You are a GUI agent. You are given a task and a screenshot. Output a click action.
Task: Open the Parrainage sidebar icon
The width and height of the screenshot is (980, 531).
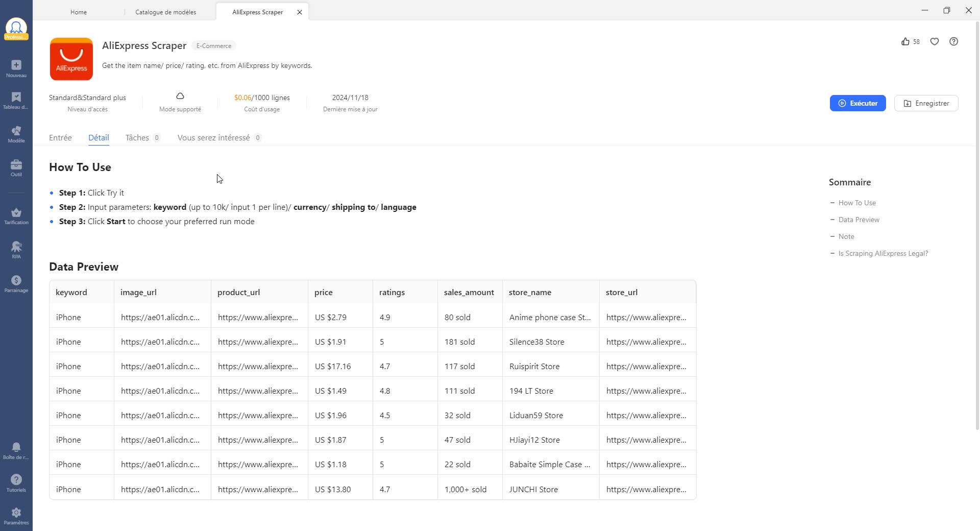pyautogui.click(x=16, y=284)
